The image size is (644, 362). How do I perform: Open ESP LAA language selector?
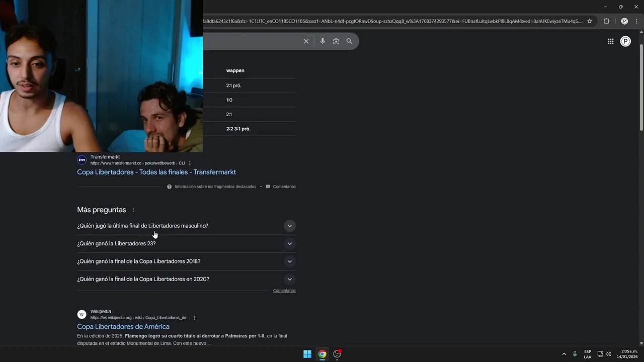(588, 354)
